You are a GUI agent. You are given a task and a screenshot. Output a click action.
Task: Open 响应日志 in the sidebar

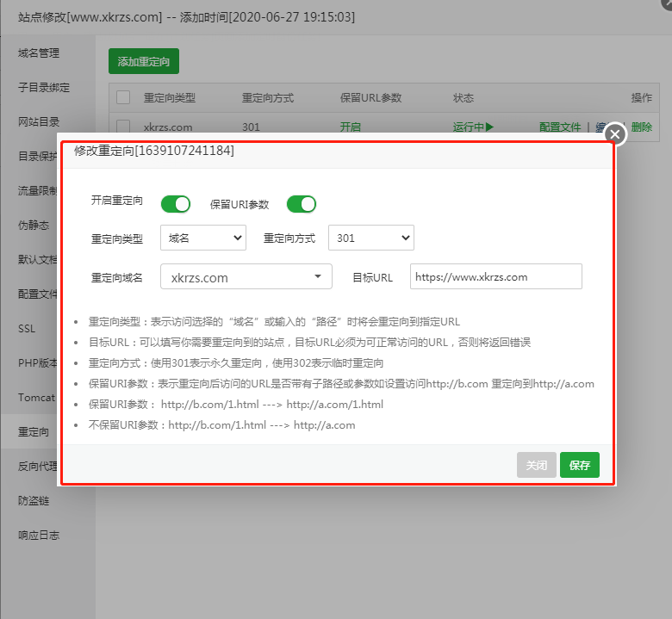pyautogui.click(x=39, y=535)
